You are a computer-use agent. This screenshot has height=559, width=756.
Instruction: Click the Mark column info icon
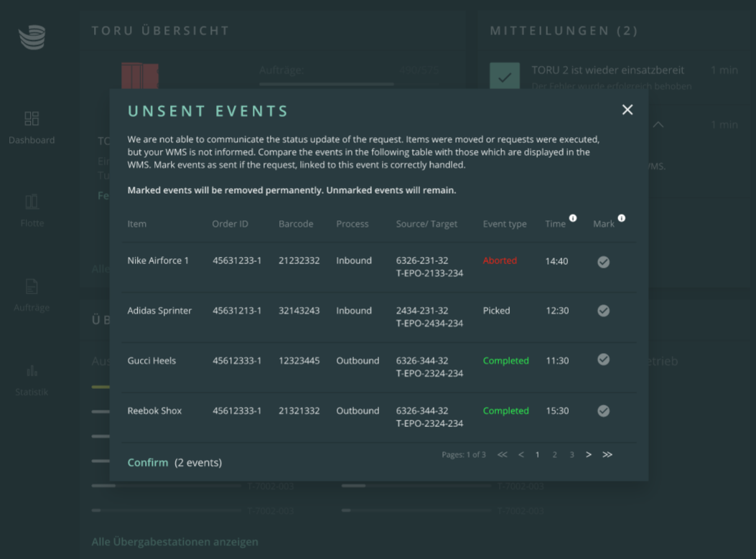pyautogui.click(x=622, y=218)
